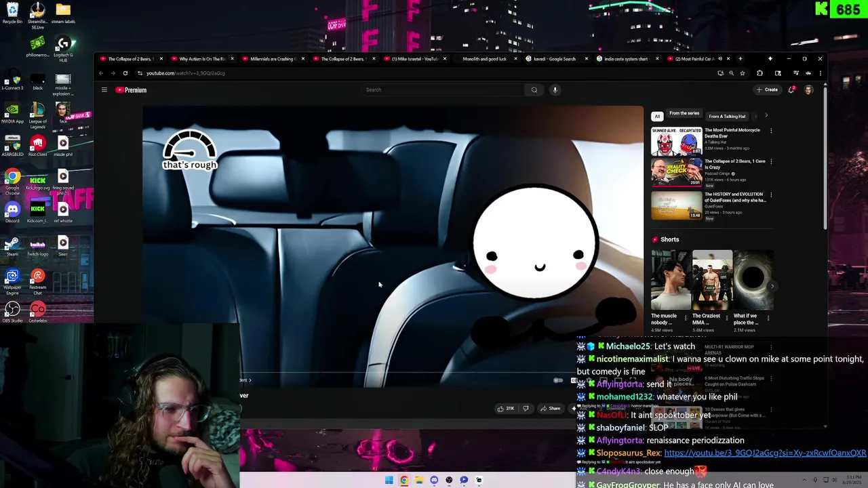This screenshot has height=488, width=868.
Task: Click in the YouTube search field
Action: (443, 89)
